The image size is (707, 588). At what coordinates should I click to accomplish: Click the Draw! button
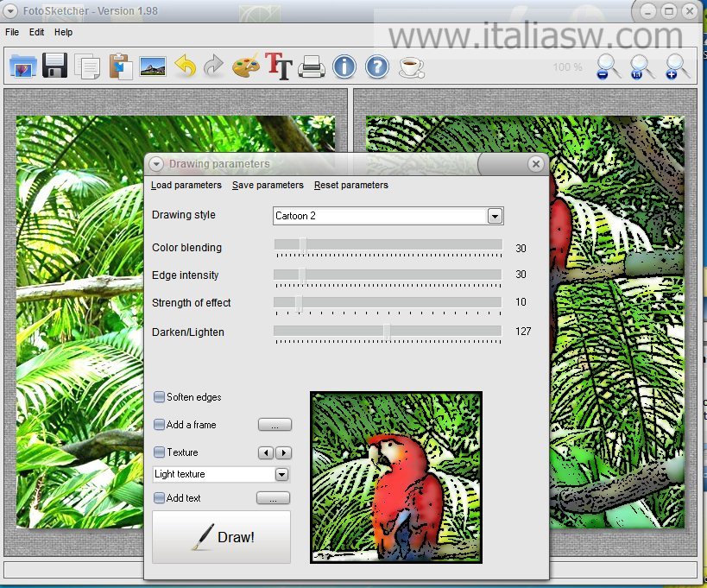(x=221, y=537)
